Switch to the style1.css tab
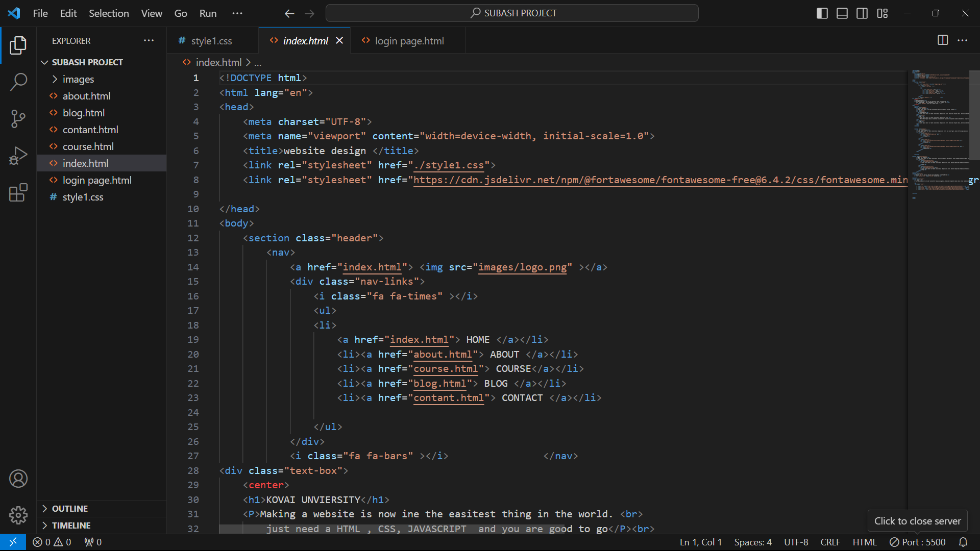Viewport: 980px width, 551px height. 211,41
